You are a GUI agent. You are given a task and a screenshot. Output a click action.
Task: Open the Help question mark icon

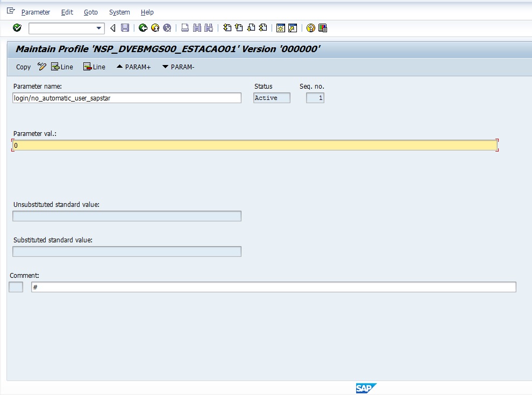coord(310,28)
